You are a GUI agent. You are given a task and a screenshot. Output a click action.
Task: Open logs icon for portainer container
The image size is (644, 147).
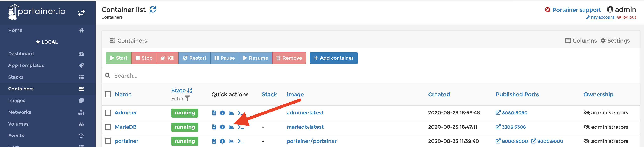pos(214,141)
